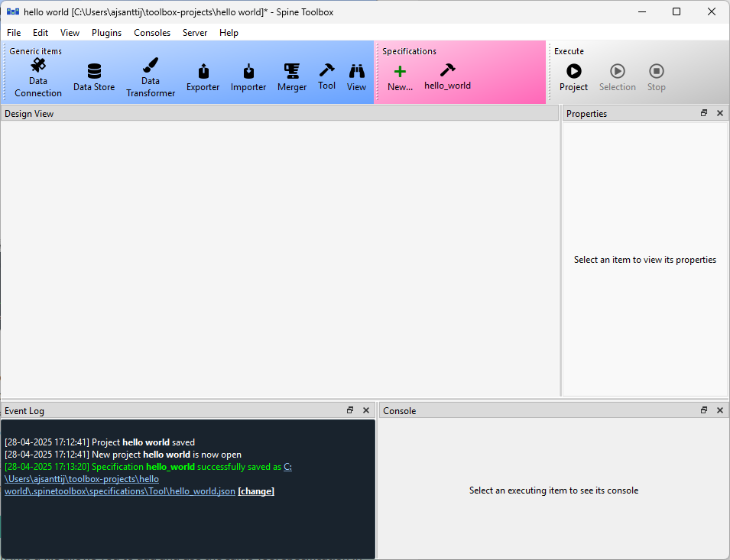This screenshot has height=560, width=730.
Task: Select the Importer item icon
Action: pyautogui.click(x=248, y=71)
